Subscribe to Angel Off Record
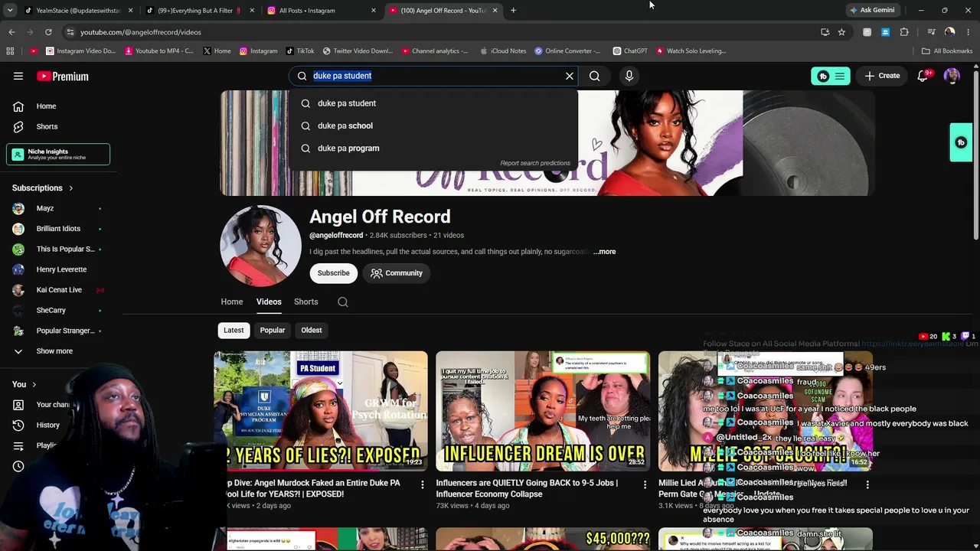 334,273
